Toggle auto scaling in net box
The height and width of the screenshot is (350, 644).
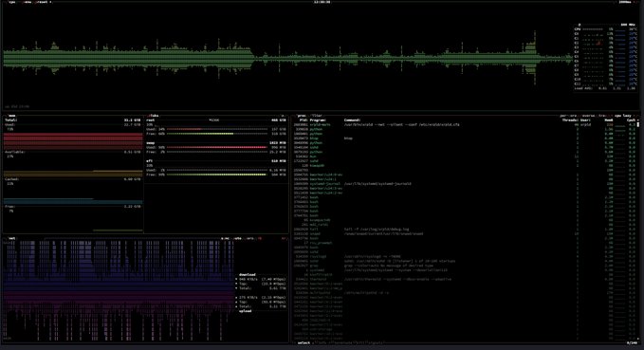tap(238, 238)
